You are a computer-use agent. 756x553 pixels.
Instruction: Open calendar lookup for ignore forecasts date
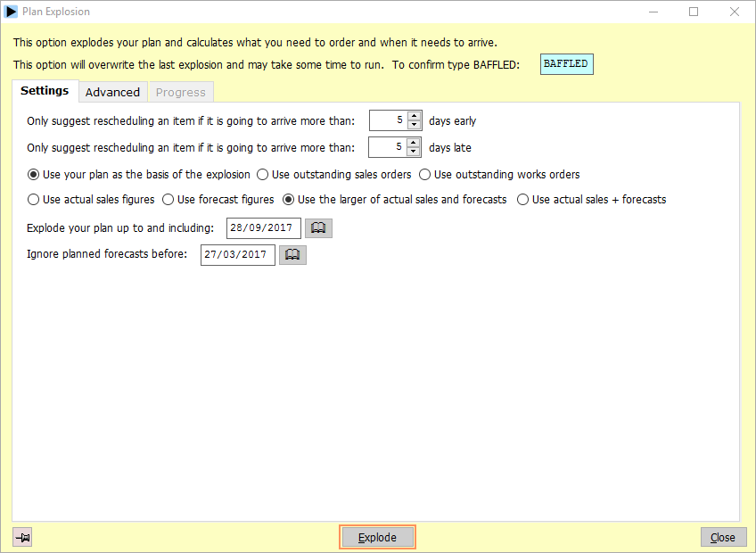[292, 255]
